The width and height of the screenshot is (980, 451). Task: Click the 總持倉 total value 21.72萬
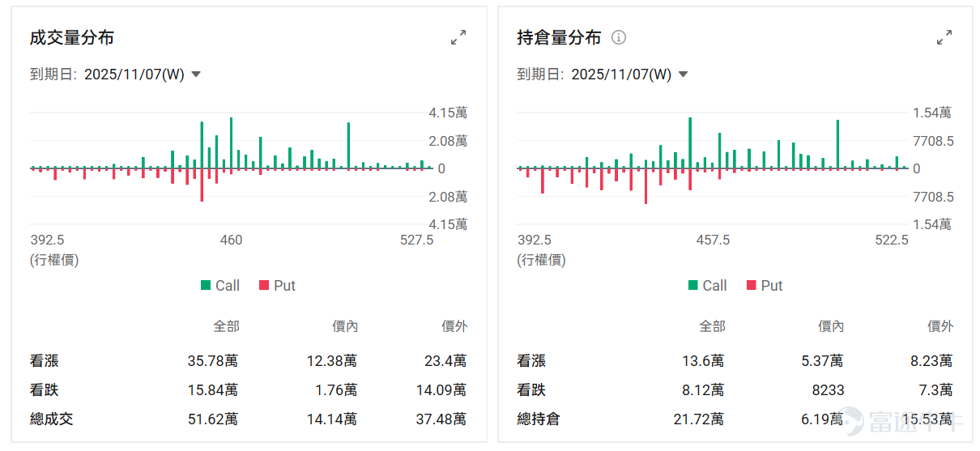699,419
